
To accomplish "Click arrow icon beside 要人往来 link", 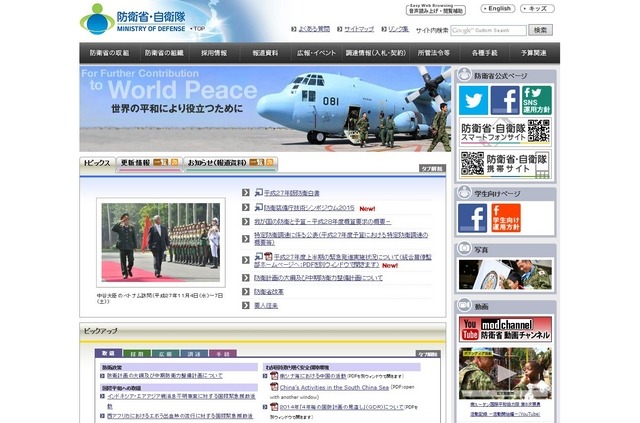I will click(x=246, y=305).
